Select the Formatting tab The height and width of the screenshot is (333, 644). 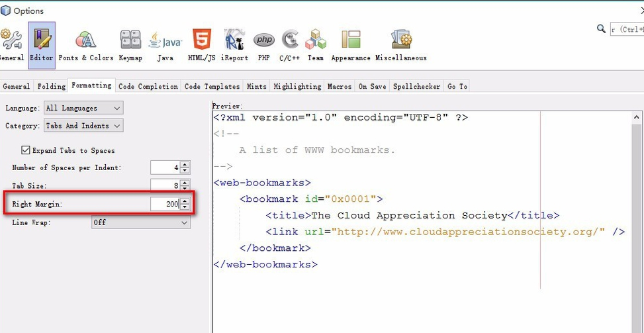point(91,85)
